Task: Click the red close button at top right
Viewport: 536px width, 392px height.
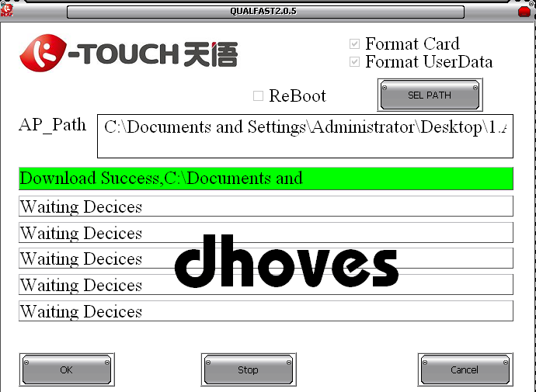Action: pyautogui.click(x=524, y=12)
